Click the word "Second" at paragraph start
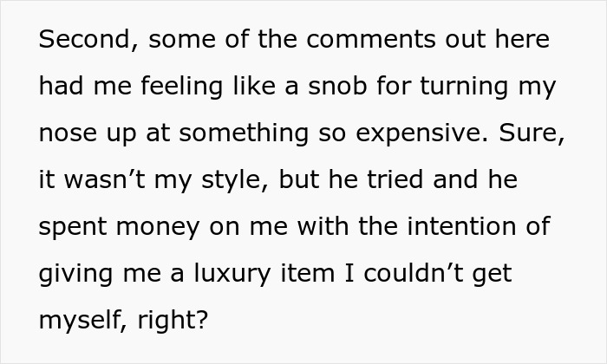This screenshot has width=607, height=364. (x=79, y=41)
